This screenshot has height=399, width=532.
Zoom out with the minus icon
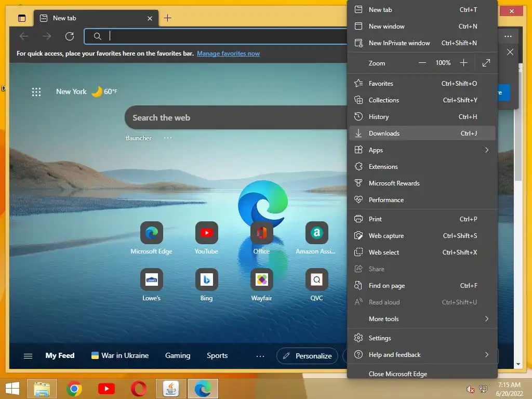(422, 63)
